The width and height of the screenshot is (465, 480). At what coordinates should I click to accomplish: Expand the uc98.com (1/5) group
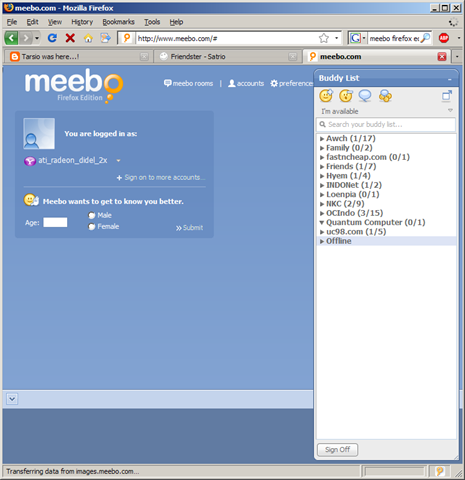pyautogui.click(x=322, y=232)
